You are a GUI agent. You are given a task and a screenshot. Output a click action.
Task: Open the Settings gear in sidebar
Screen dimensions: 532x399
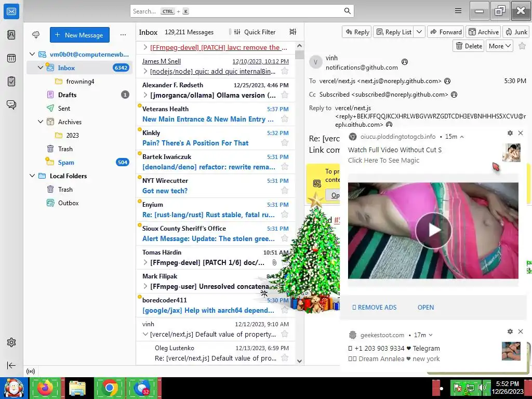tap(11, 342)
